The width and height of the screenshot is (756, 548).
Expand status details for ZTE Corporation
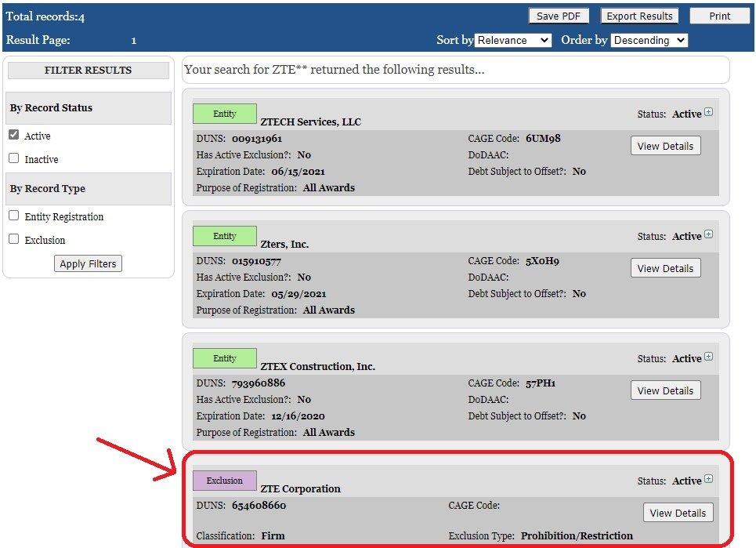point(708,479)
